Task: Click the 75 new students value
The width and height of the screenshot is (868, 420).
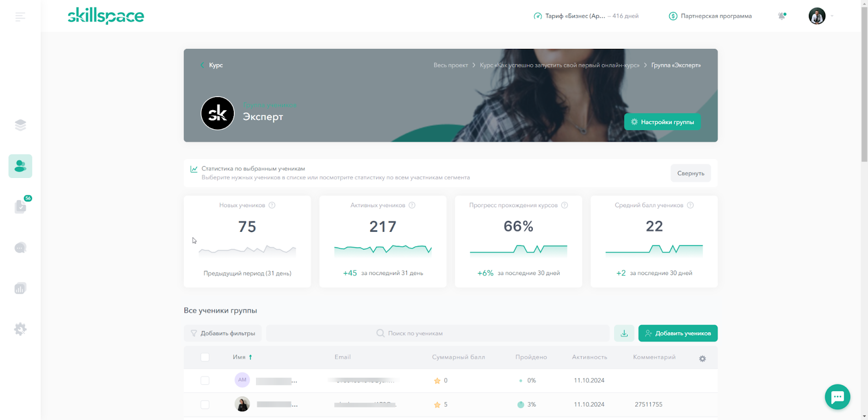Action: coord(247,227)
